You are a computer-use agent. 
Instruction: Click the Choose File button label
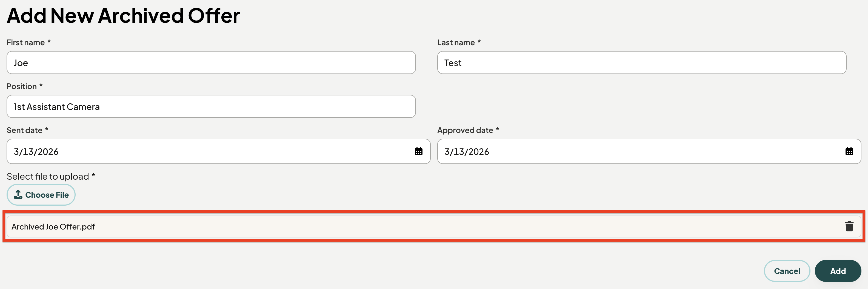pyautogui.click(x=47, y=195)
